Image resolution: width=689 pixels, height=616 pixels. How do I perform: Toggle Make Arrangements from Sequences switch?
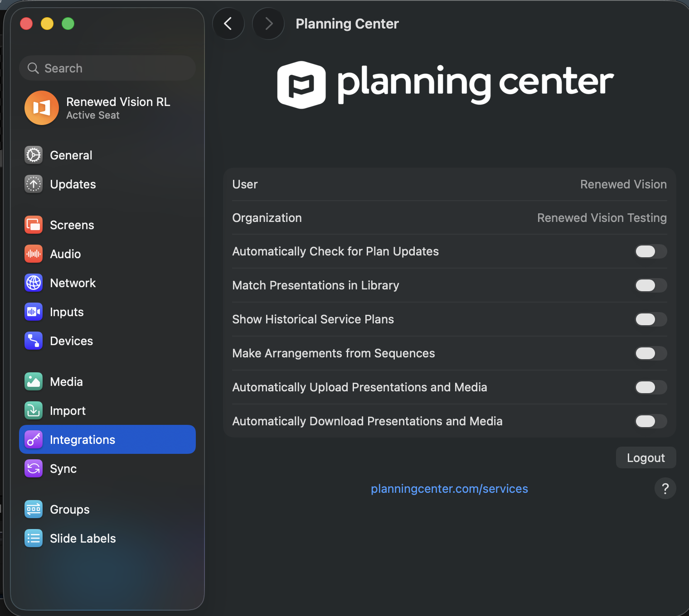tap(651, 353)
